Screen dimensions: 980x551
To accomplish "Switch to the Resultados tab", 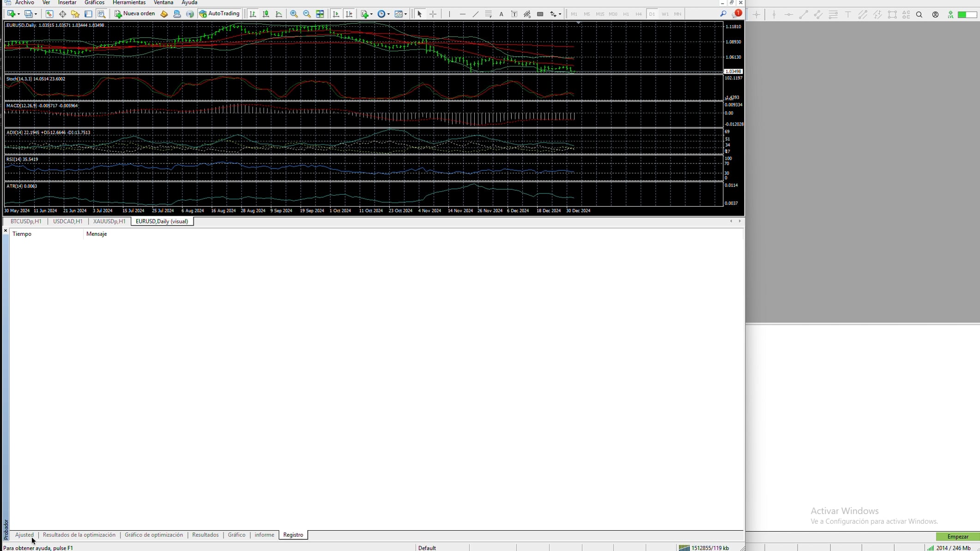I will tap(205, 535).
